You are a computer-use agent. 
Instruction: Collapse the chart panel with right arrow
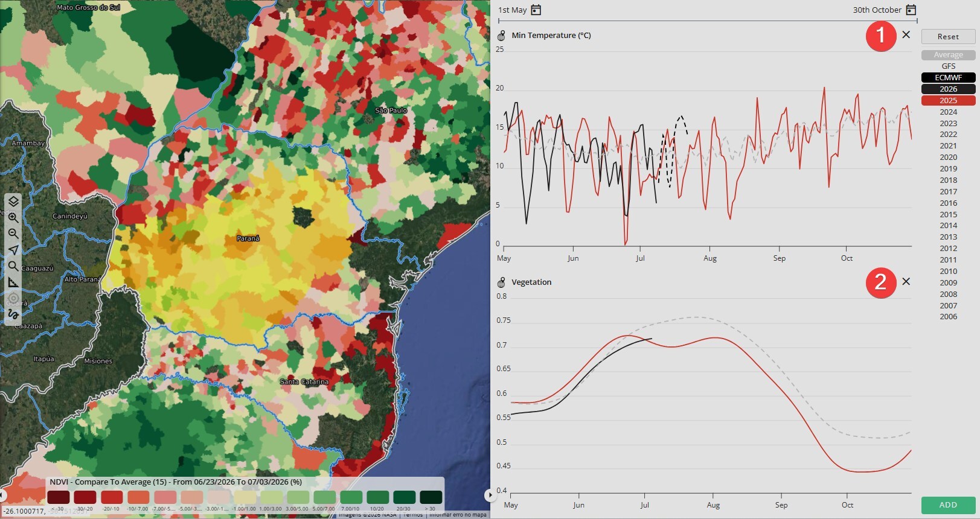(x=488, y=495)
